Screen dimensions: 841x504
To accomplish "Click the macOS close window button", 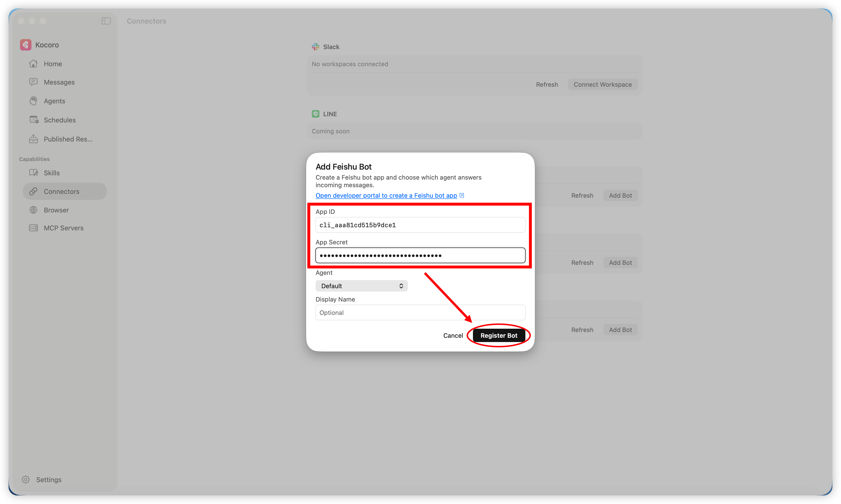I will pyautogui.click(x=21, y=21).
